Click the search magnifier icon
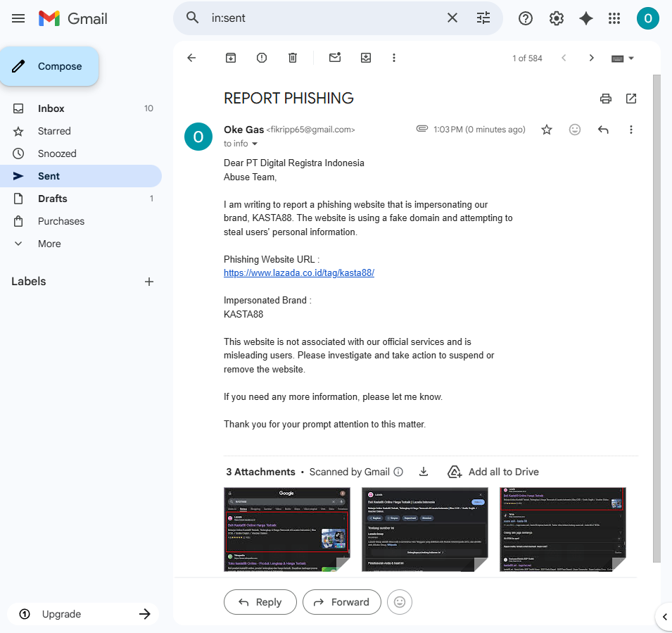The height and width of the screenshot is (633, 672). tap(192, 18)
